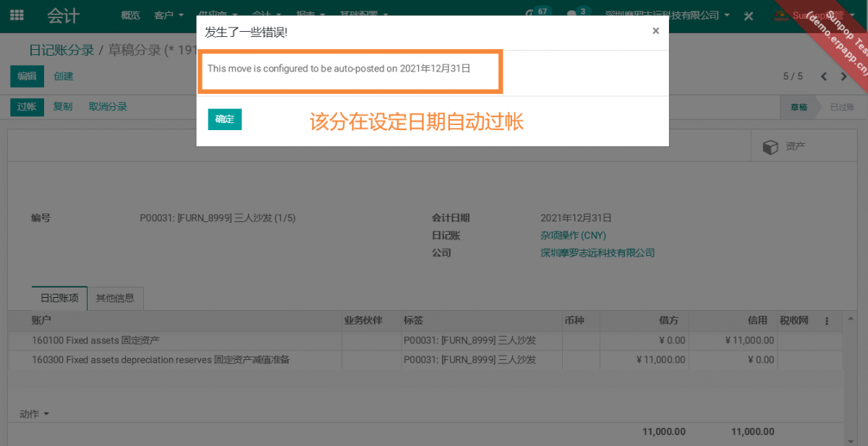The height and width of the screenshot is (446, 868).
Task: Click the 过帐 button
Action: click(27, 107)
